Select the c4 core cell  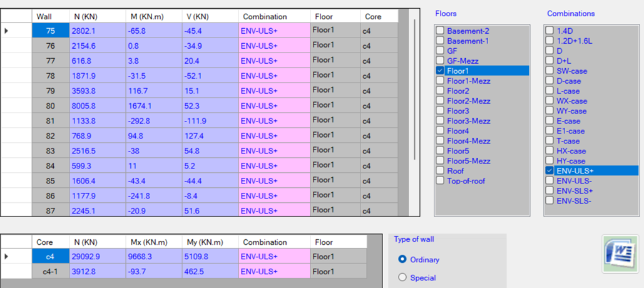tap(51, 256)
